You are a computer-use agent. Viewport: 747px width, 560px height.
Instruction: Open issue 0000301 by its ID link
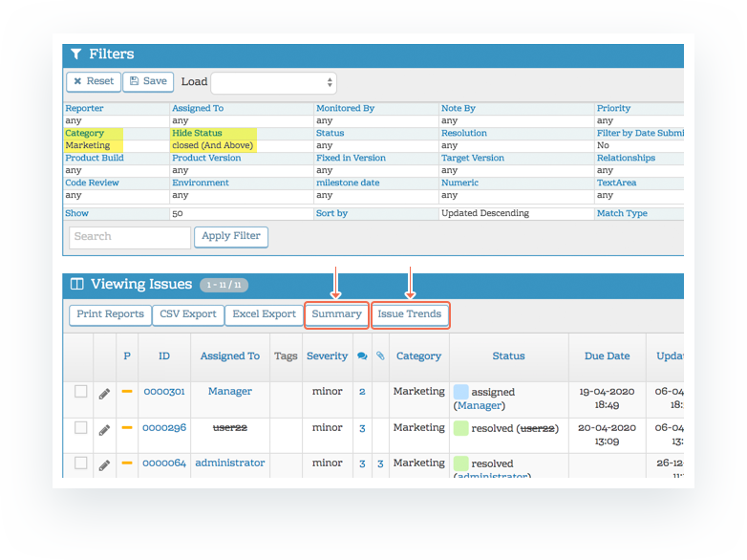tap(164, 391)
